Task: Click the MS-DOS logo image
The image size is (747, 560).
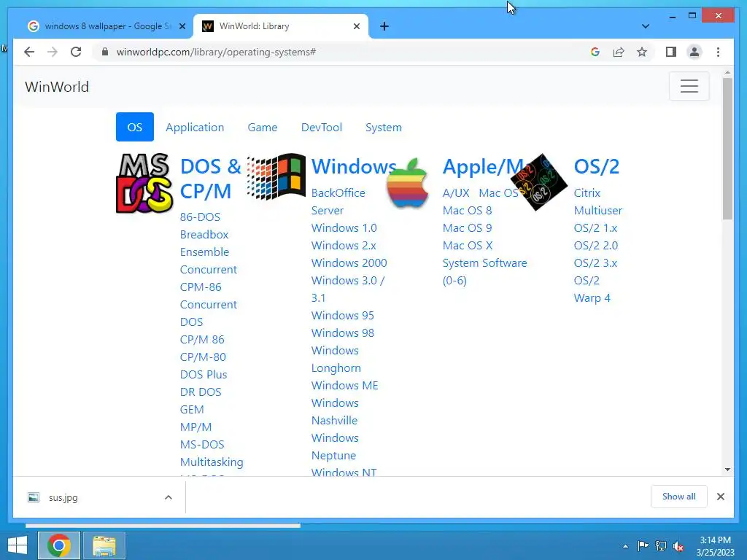Action: (144, 183)
